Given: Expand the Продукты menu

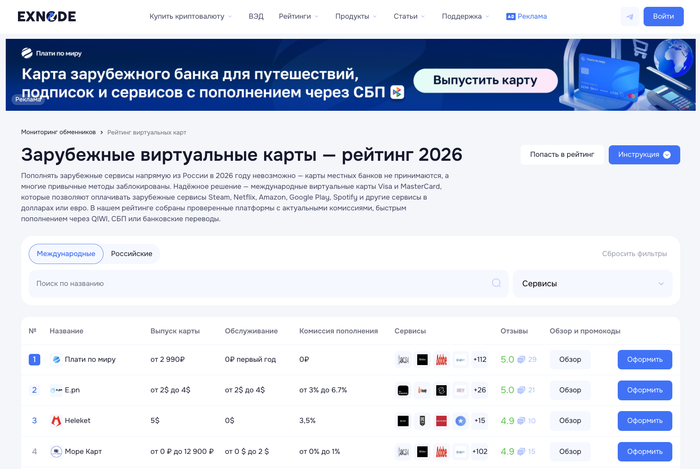Looking at the screenshot, I should click(356, 17).
